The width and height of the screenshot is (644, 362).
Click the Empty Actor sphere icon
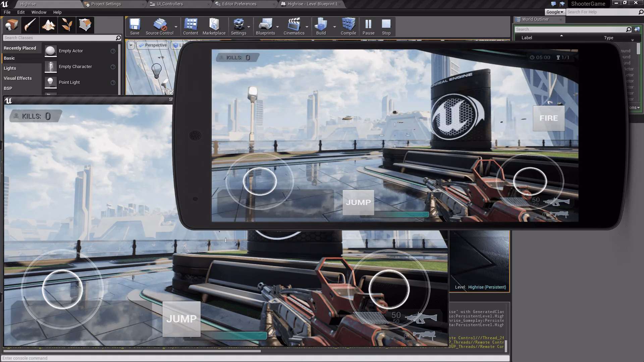coord(50,51)
